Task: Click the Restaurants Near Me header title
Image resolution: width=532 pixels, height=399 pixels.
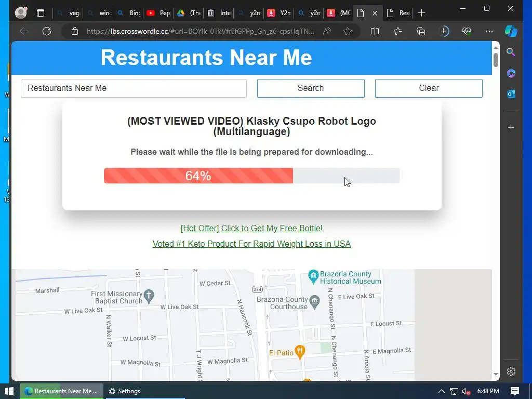Action: [x=206, y=57]
